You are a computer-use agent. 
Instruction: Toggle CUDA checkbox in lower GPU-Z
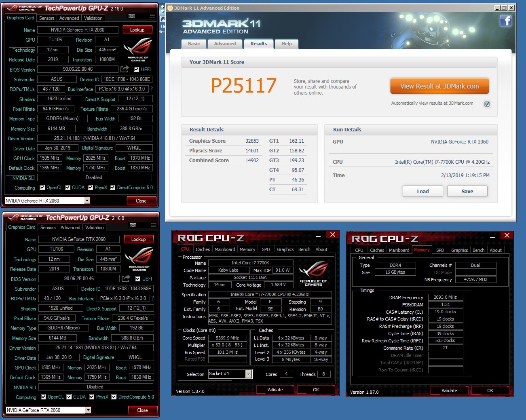click(x=69, y=397)
